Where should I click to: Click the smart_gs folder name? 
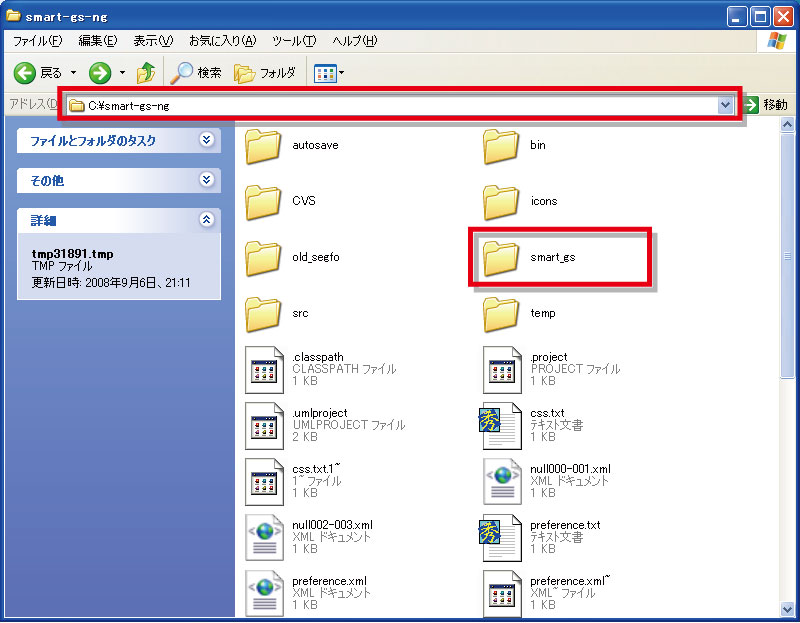553,257
